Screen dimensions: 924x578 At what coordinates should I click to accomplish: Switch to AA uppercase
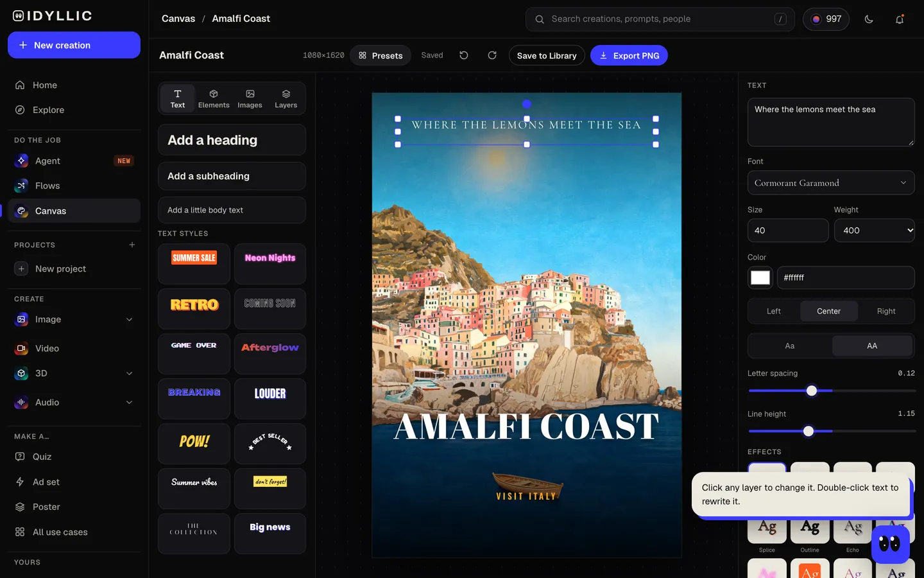pos(872,346)
